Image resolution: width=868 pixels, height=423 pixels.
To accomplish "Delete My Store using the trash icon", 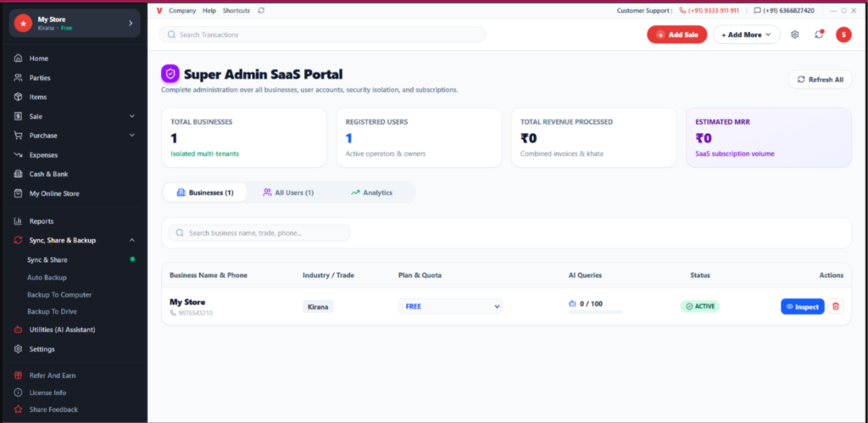I will coord(836,306).
